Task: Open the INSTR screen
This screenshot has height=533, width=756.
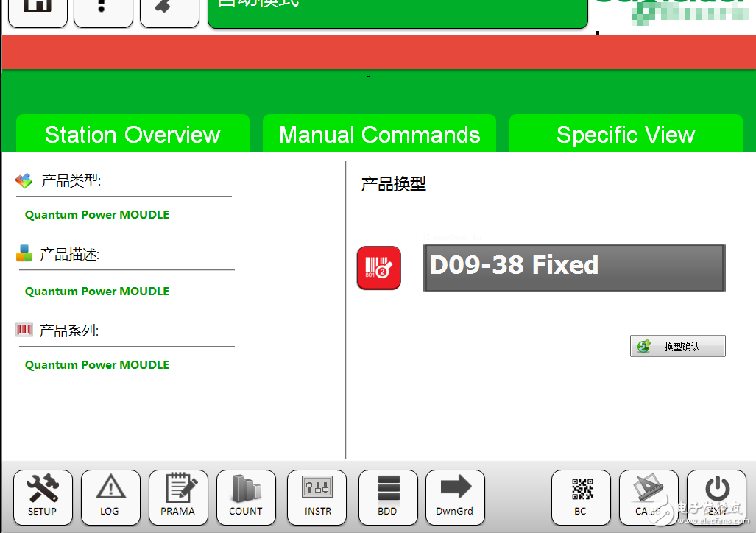Action: pyautogui.click(x=317, y=498)
